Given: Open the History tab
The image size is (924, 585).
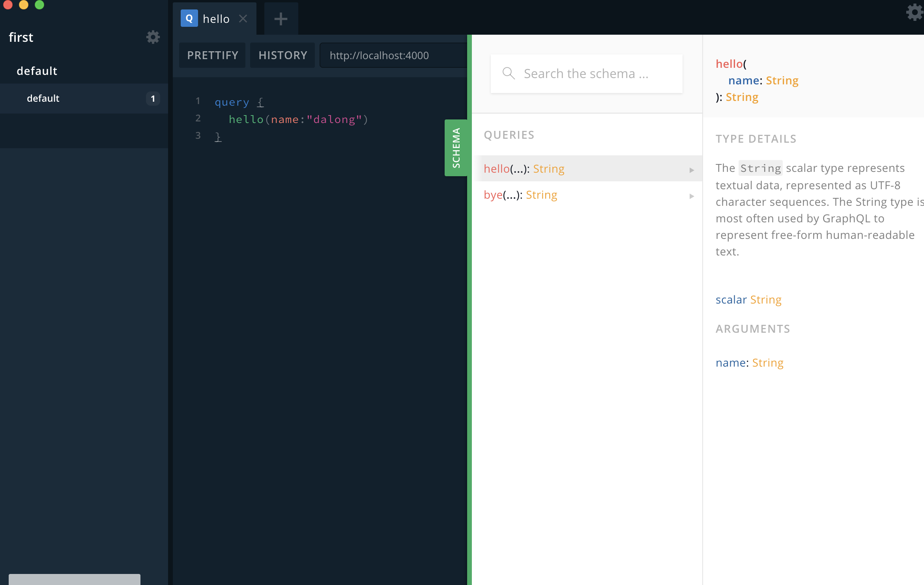Looking at the screenshot, I should (x=283, y=55).
